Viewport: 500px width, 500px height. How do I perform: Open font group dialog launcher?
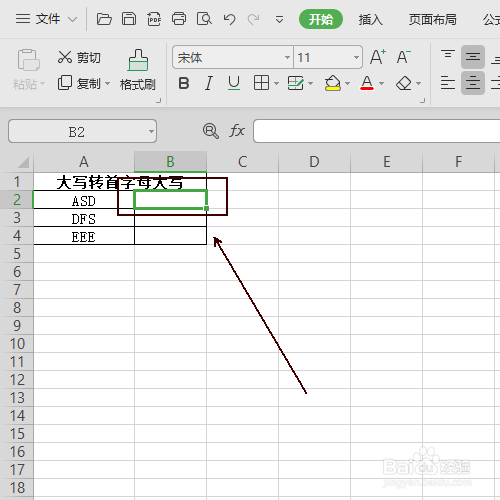click(423, 100)
